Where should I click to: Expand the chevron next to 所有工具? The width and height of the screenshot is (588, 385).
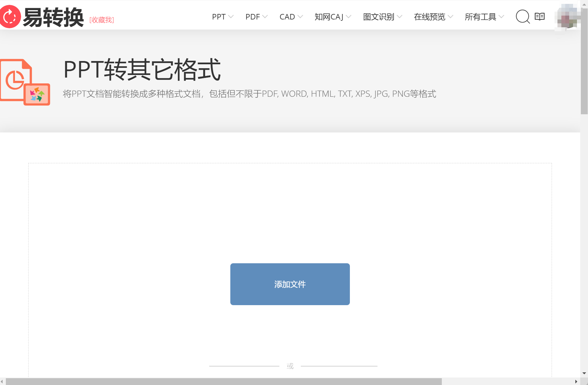coord(501,17)
